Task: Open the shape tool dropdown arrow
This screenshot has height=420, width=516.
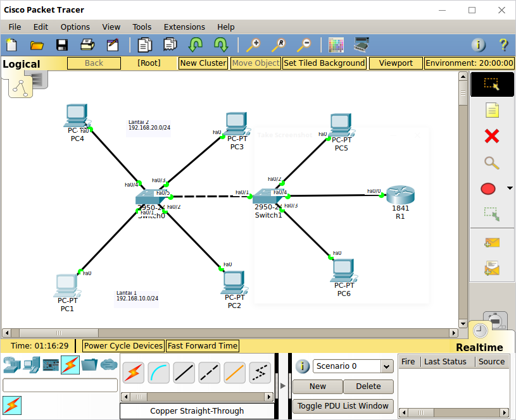Action: (510, 188)
